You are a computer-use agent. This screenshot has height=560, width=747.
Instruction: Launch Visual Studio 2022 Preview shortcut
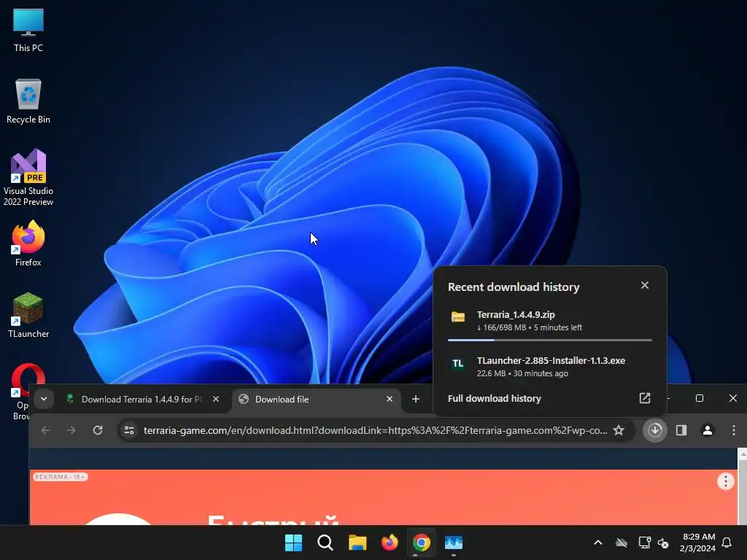pyautogui.click(x=28, y=178)
